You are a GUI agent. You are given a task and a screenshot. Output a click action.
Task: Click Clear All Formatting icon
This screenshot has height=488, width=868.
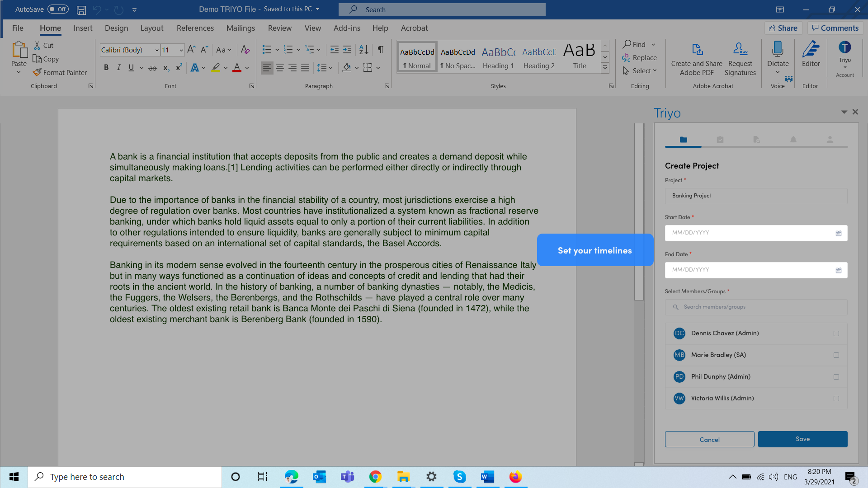(x=245, y=50)
